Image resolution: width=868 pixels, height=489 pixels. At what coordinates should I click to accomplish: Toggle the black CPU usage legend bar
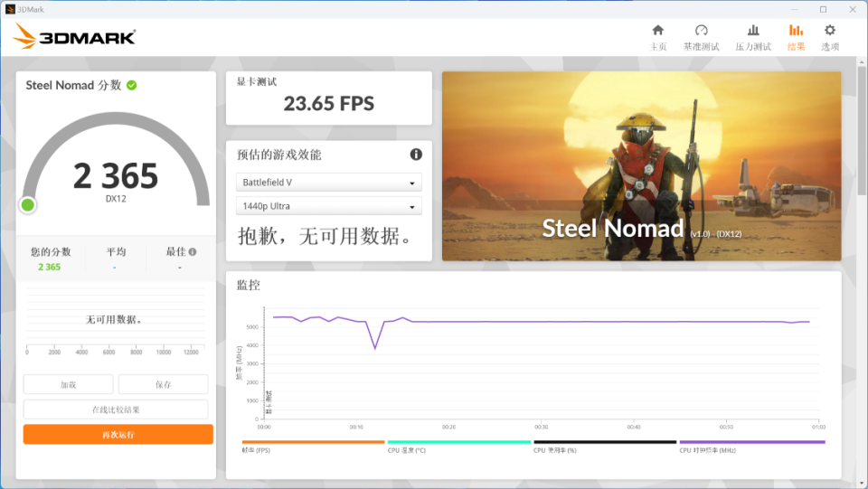point(605,442)
